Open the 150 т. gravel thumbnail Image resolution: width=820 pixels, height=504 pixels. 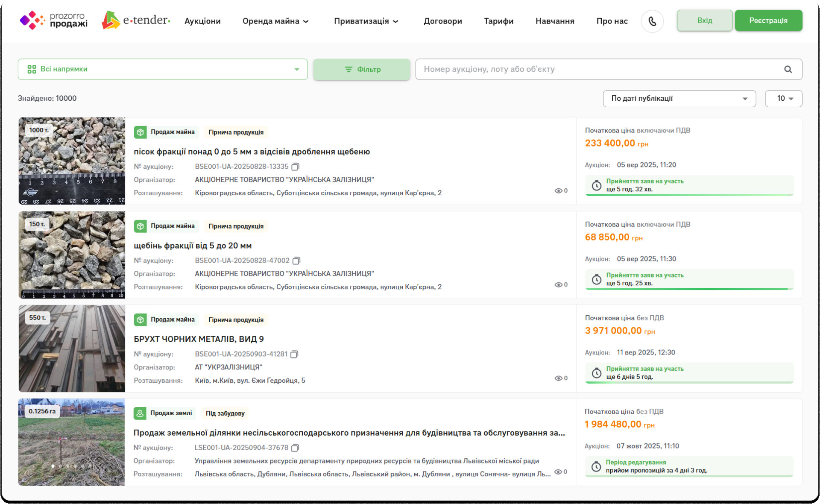point(72,255)
